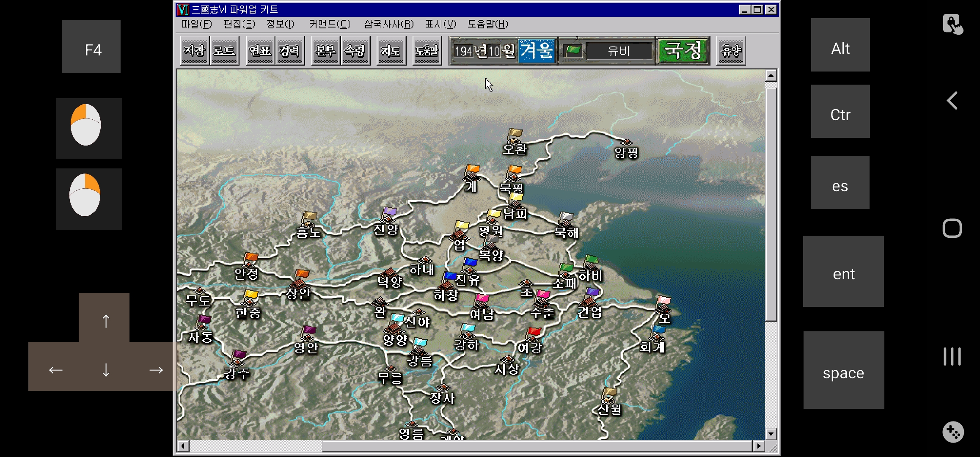Open the 정보(I) menu
Image resolution: width=980 pixels, height=457 pixels.
280,24
